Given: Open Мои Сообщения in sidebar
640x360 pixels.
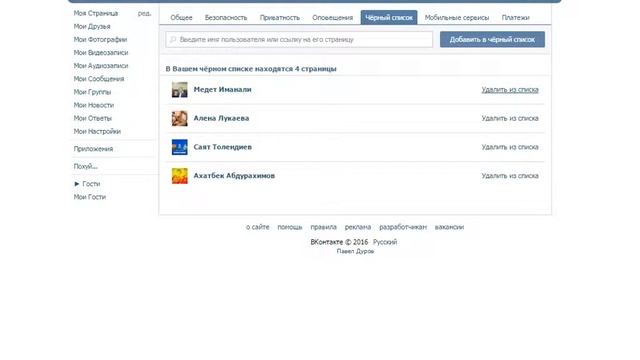Looking at the screenshot, I should 99,79.
